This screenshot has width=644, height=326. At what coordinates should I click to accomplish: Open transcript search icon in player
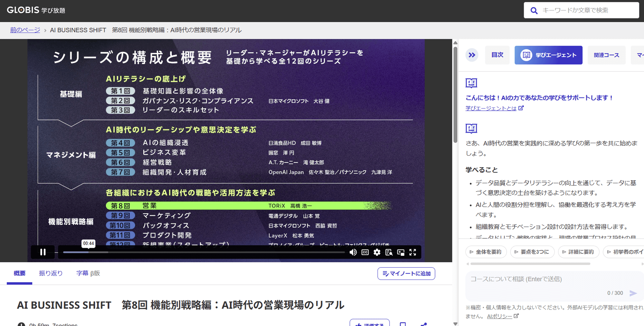pos(389,252)
